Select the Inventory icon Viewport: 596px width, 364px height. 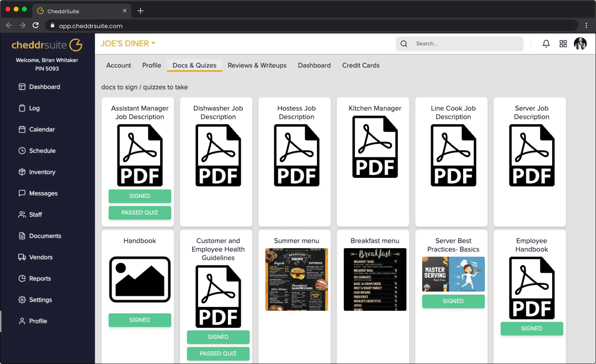point(22,172)
